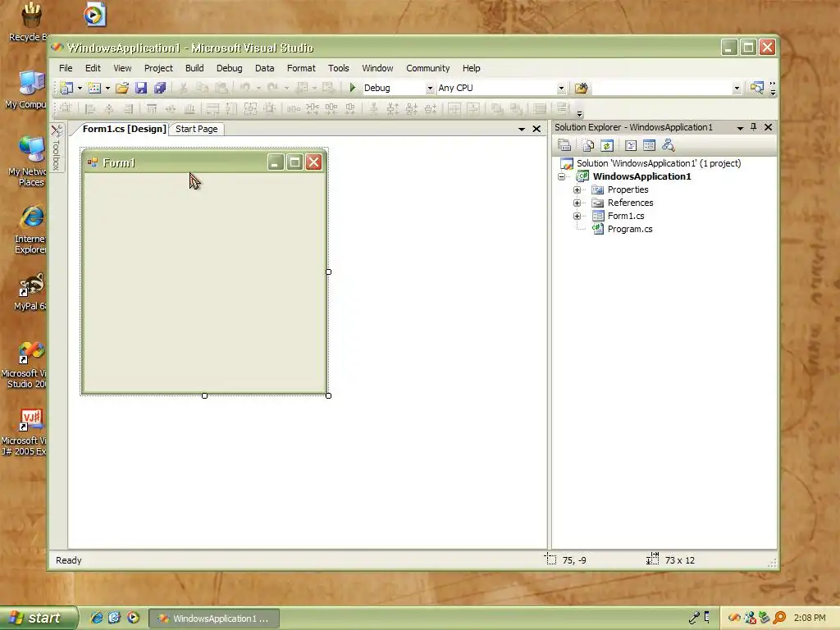Click the Add New Item toolbar icon

pos(94,88)
